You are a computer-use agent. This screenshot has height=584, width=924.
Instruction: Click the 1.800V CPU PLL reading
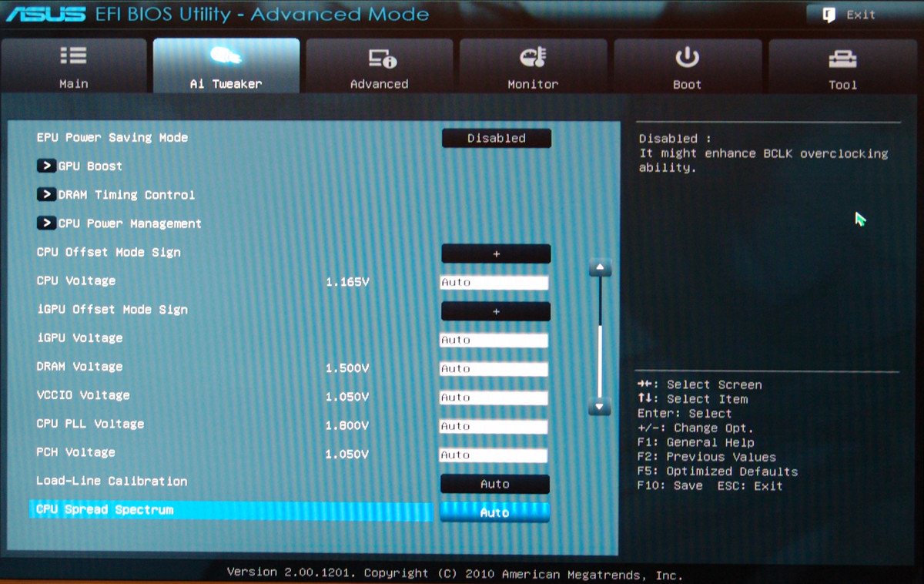pyautogui.click(x=347, y=426)
